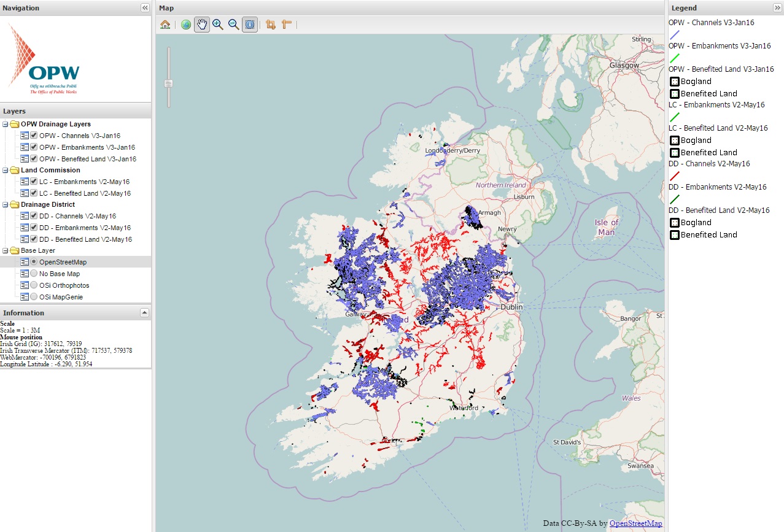Select the pan hand tool

click(x=201, y=25)
